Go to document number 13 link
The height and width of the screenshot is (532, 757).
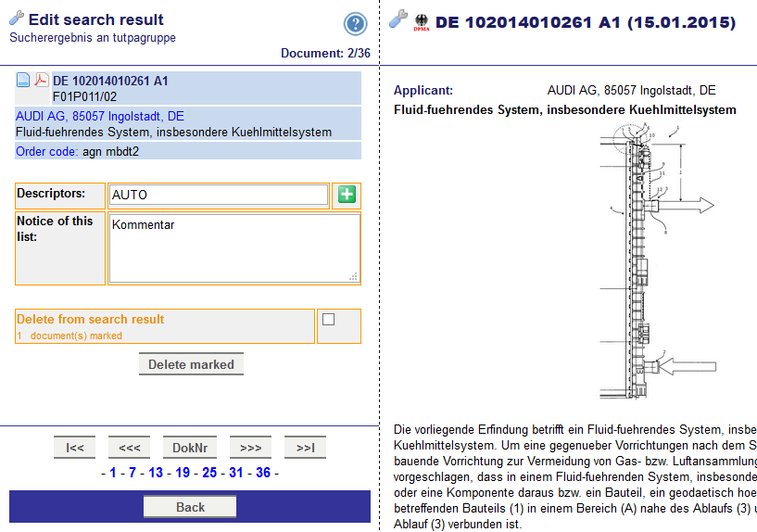point(156,472)
